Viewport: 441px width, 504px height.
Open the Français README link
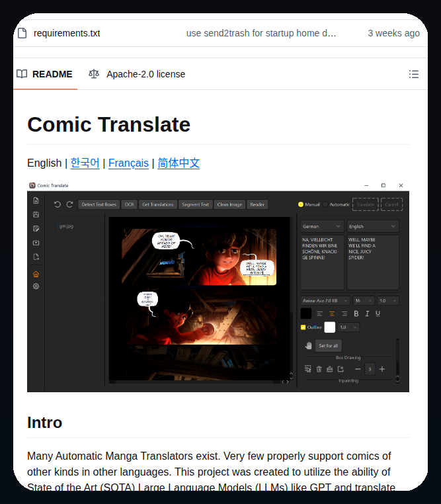click(128, 163)
